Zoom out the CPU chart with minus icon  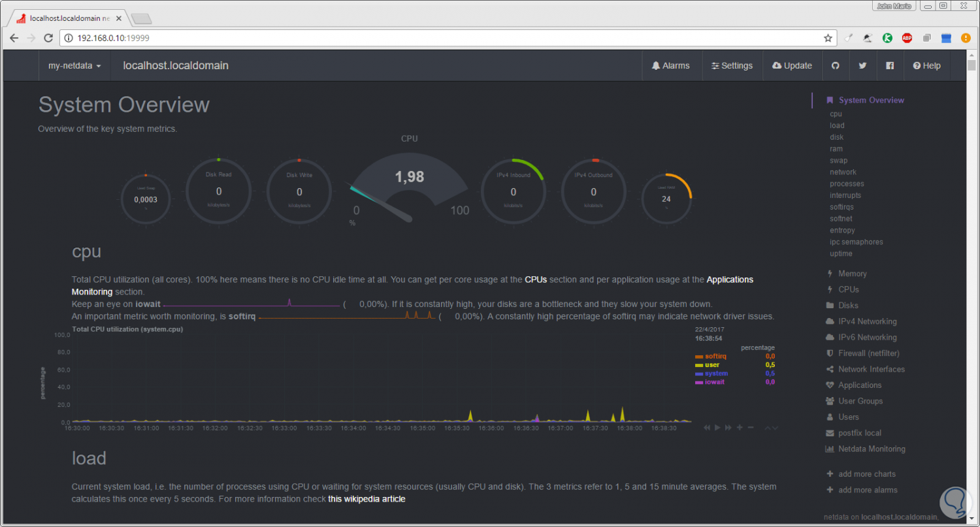[751, 427]
